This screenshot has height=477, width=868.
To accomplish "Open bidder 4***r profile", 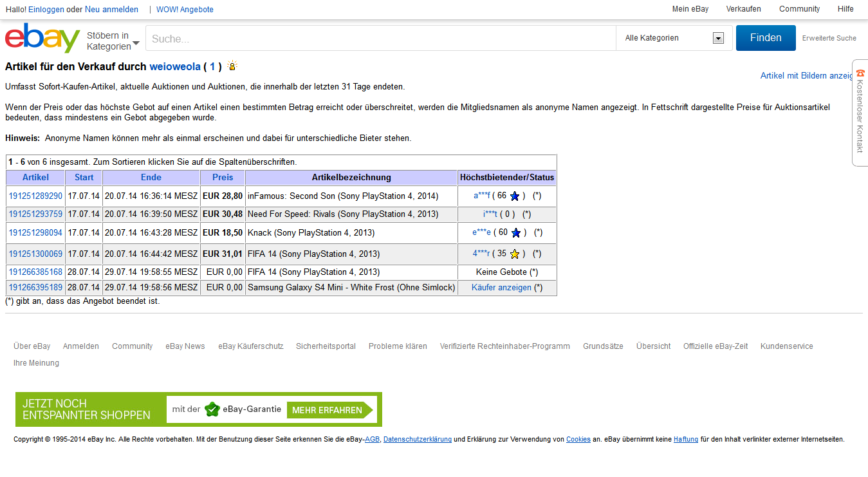I will coord(481,254).
